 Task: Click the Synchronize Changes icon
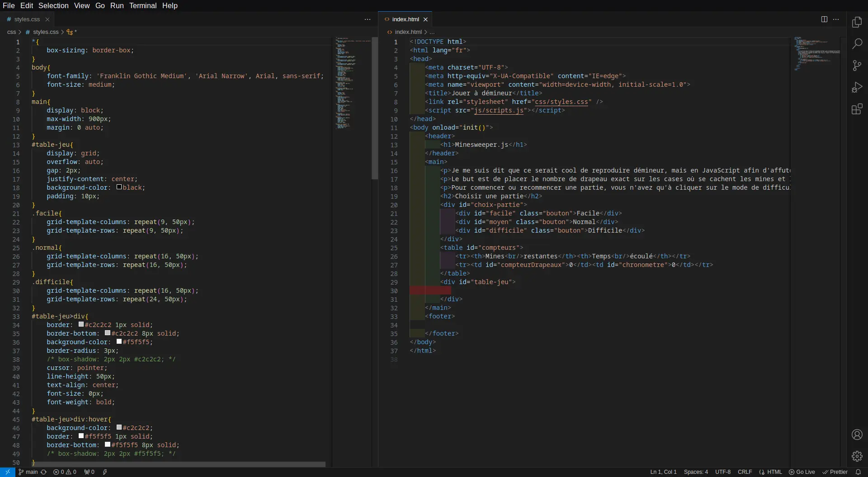(44, 472)
